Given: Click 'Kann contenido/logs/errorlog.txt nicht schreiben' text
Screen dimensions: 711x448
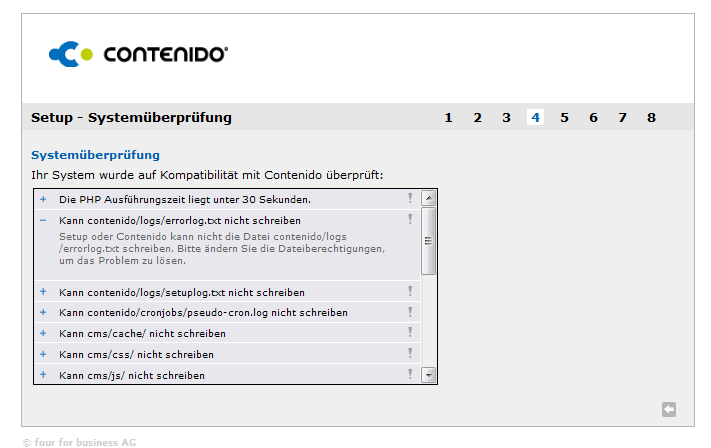Looking at the screenshot, I should tap(180, 221).
